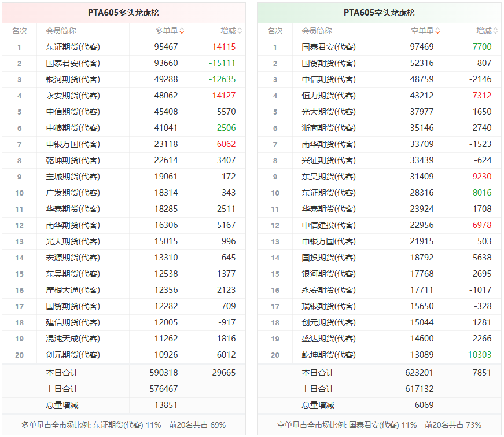Image resolution: width=504 pixels, height=437 pixels.
Task: Click short volume value 17768
Action: pos(422,274)
